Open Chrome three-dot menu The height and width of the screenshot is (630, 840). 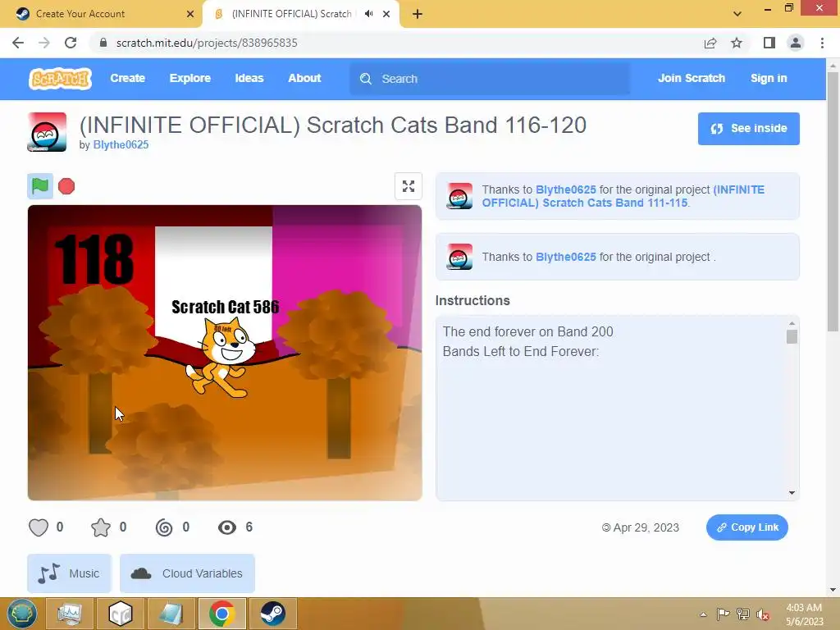click(x=822, y=43)
